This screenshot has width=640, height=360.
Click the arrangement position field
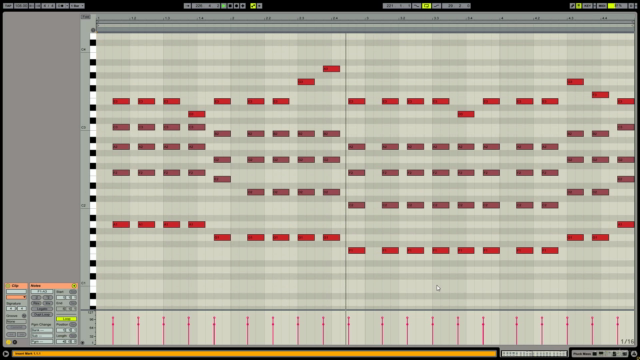coord(206,6)
